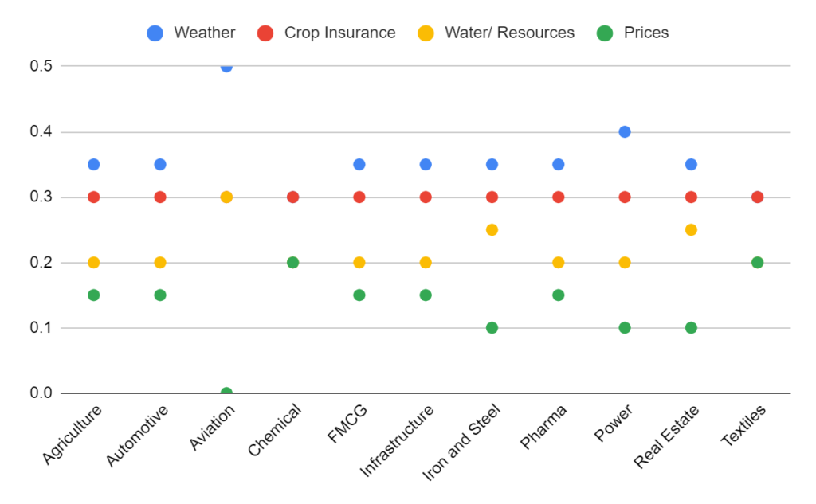Select the Crop Insurance legend label
The image size is (816, 504).
(x=339, y=33)
